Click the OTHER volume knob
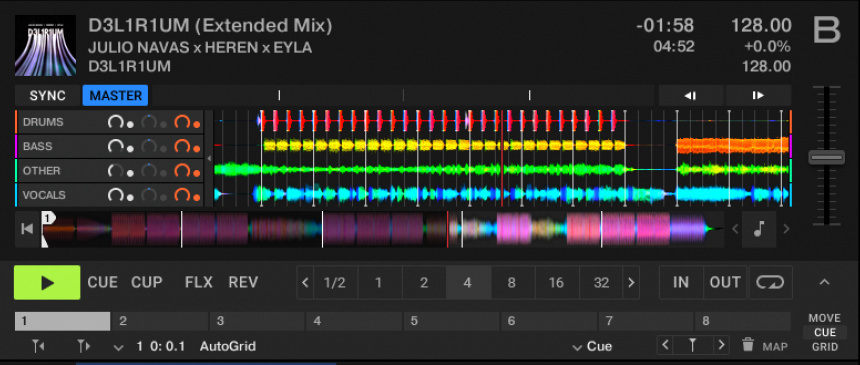Screen dimensions: 860x365 [x=116, y=171]
